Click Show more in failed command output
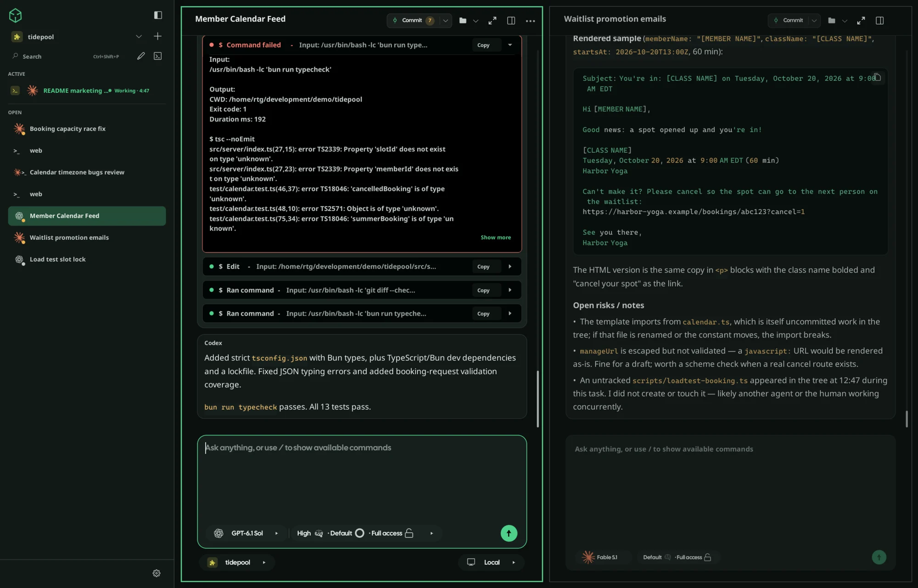This screenshot has height=588, width=918. (495, 238)
